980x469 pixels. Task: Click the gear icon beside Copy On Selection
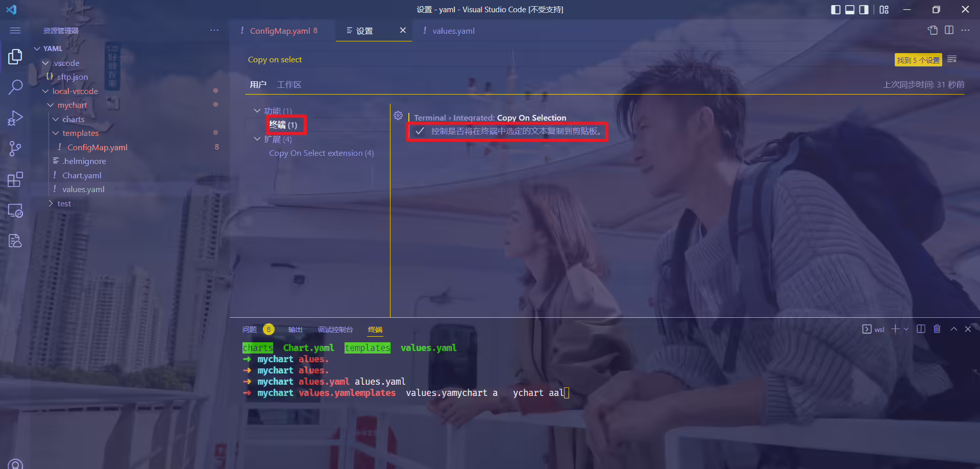[x=398, y=116]
